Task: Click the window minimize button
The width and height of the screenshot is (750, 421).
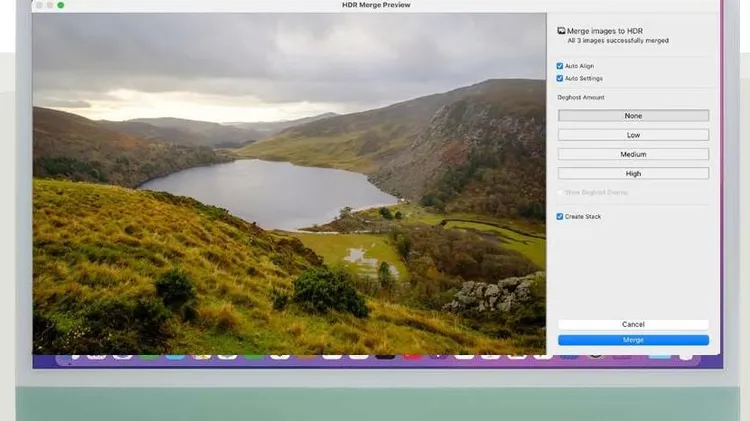Action: [50, 5]
